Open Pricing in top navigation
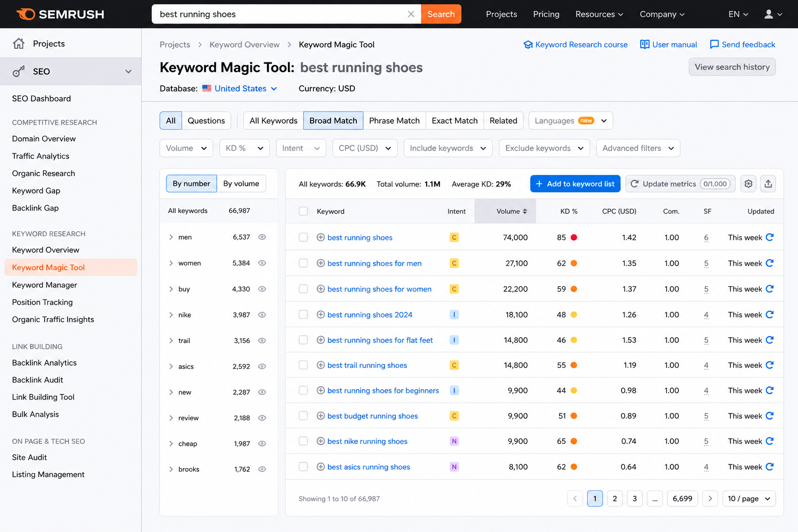The height and width of the screenshot is (532, 798). (x=546, y=14)
